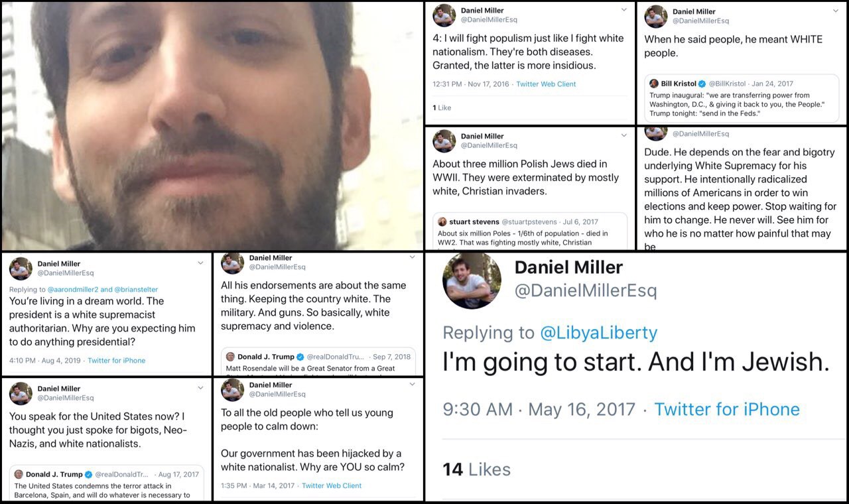
Task: Click Trump's verified badge in Rosendale quote
Action: click(x=300, y=357)
